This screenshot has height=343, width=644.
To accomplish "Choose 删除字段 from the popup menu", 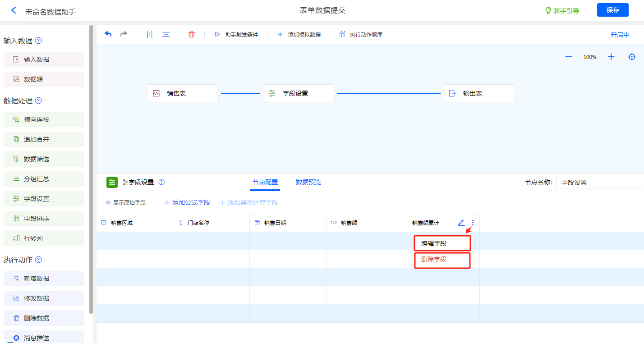I will point(442,260).
